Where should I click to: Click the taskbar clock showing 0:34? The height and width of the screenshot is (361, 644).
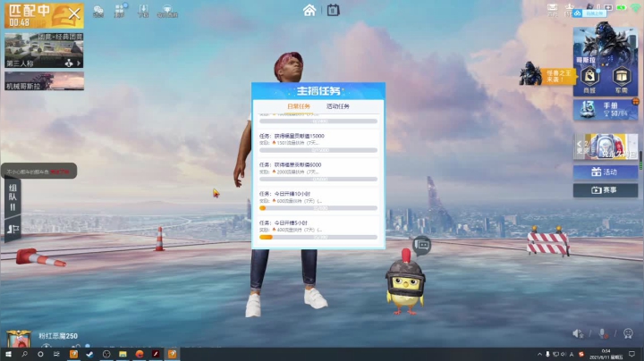pyautogui.click(x=606, y=354)
